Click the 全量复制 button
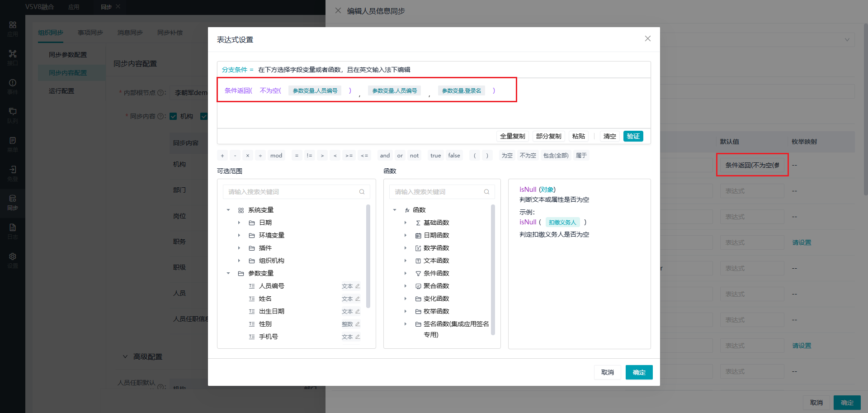 click(x=513, y=136)
